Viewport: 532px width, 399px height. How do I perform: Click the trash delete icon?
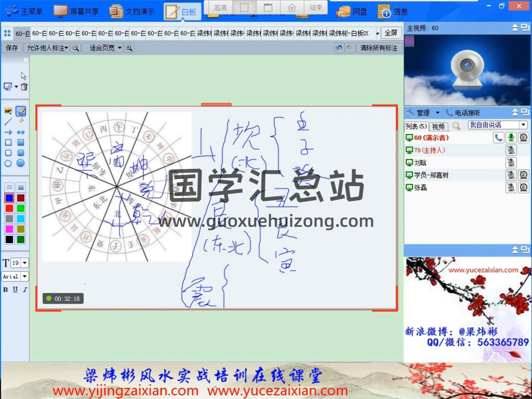tap(24, 87)
